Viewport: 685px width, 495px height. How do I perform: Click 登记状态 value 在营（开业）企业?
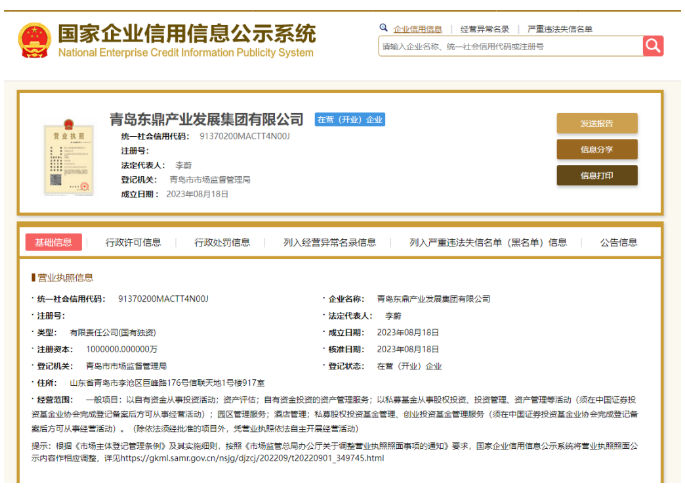tap(409, 366)
